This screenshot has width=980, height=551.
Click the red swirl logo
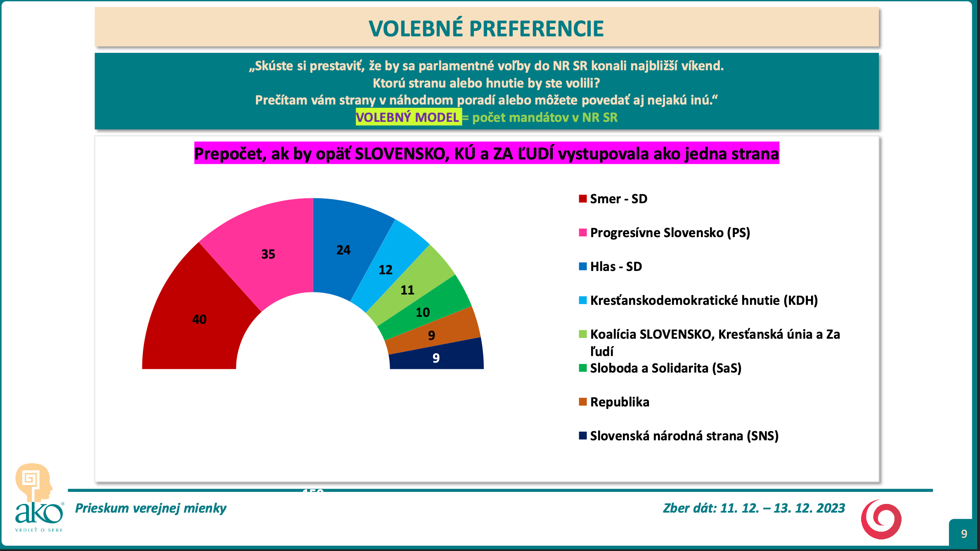[x=881, y=519]
